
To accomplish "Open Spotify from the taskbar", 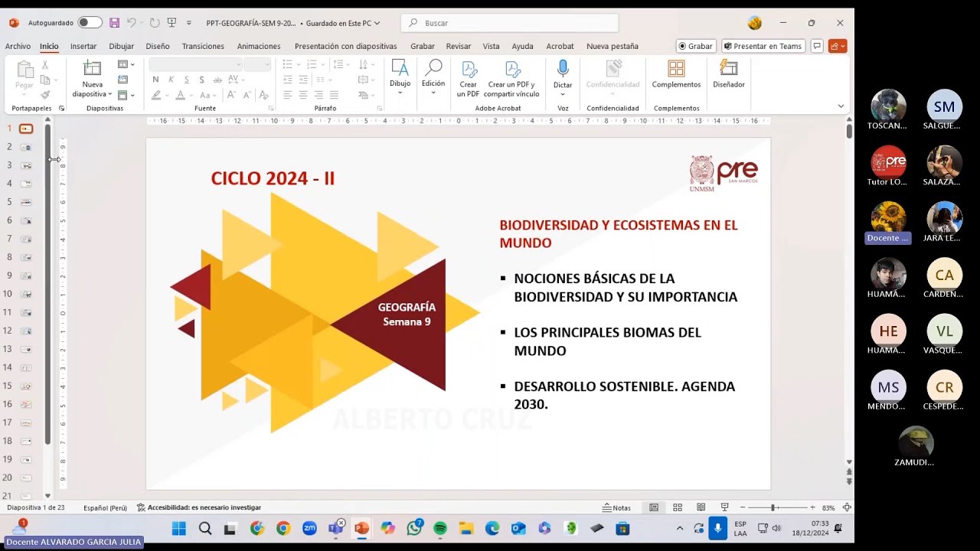I will point(440,528).
